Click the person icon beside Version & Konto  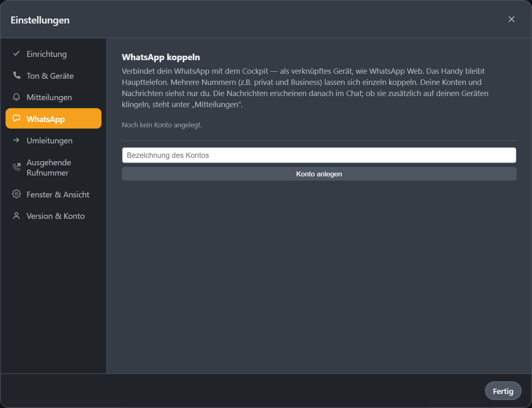(16, 216)
